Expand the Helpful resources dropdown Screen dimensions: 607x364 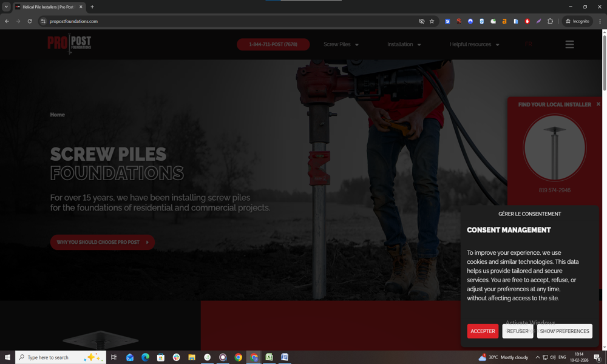tap(474, 44)
